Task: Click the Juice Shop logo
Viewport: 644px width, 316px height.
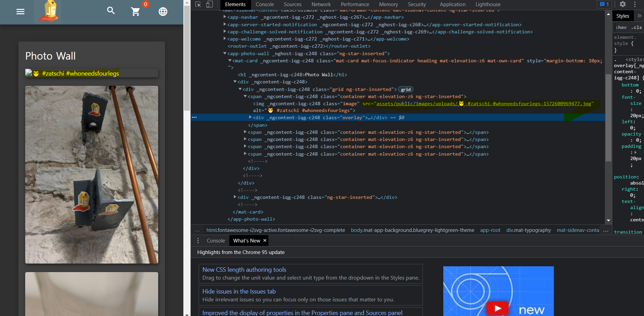Action: pyautogui.click(x=48, y=12)
